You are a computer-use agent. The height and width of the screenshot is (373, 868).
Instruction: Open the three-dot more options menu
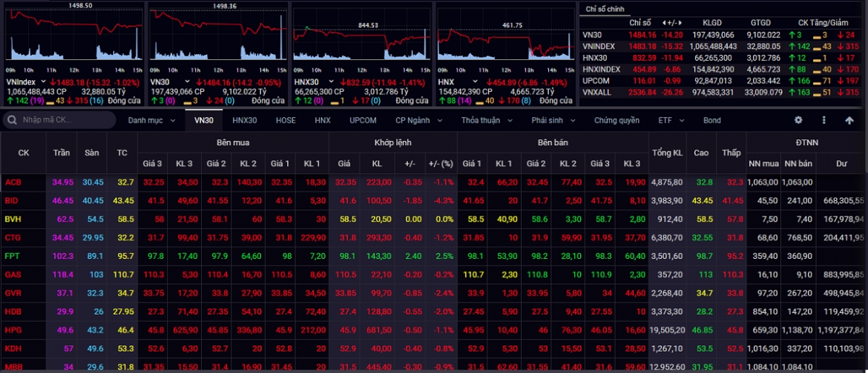(x=823, y=120)
